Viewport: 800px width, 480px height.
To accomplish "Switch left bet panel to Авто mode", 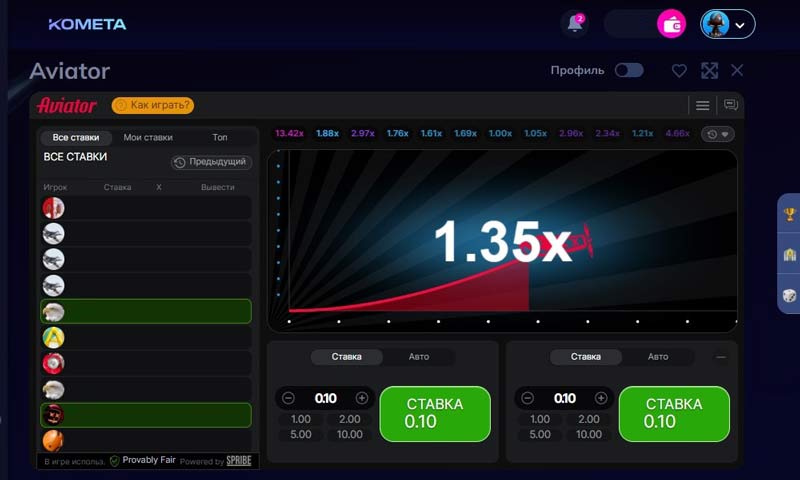I will pyautogui.click(x=419, y=357).
